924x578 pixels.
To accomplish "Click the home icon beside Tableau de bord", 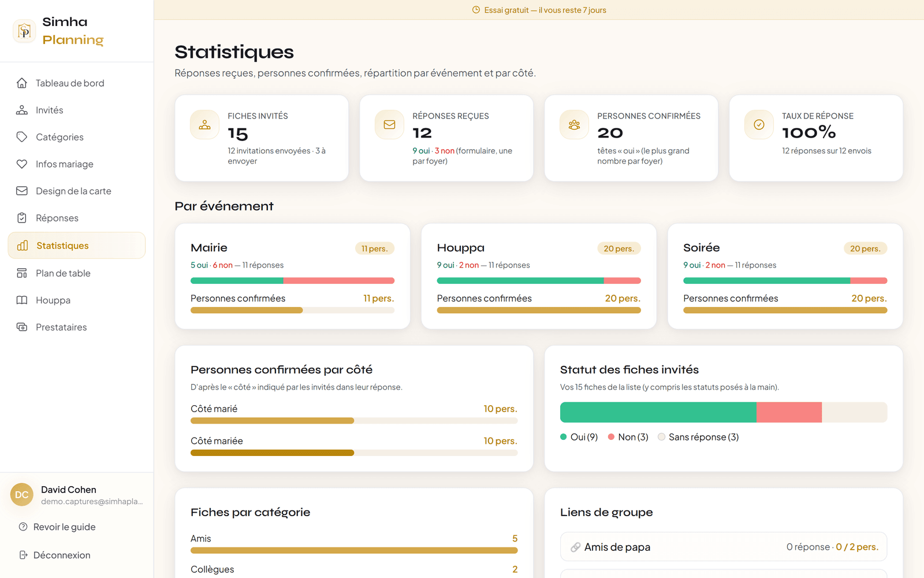I will tap(22, 83).
